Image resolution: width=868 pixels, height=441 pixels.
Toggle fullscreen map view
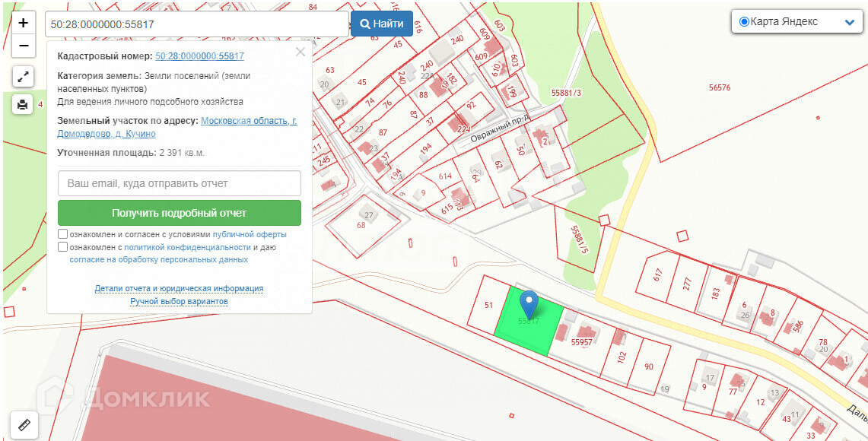(23, 76)
